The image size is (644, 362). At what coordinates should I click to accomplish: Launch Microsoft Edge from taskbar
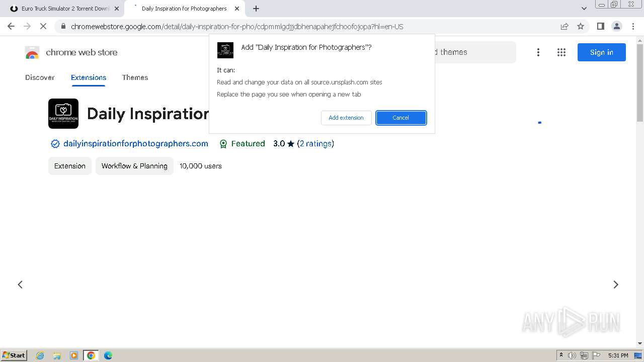coord(108,355)
